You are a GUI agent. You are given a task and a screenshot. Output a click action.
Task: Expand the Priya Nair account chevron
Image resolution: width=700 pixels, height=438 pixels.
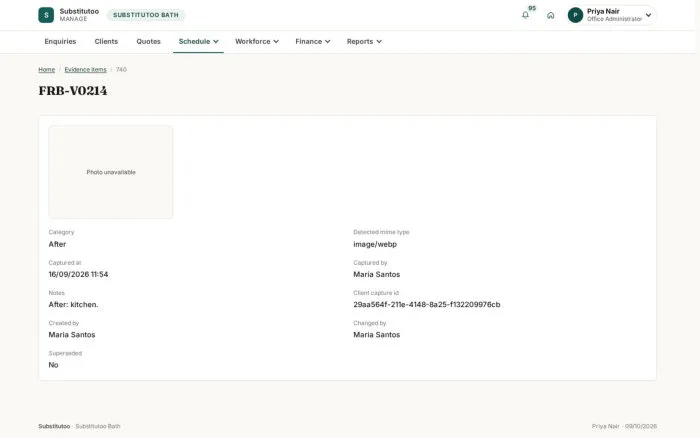tap(648, 15)
